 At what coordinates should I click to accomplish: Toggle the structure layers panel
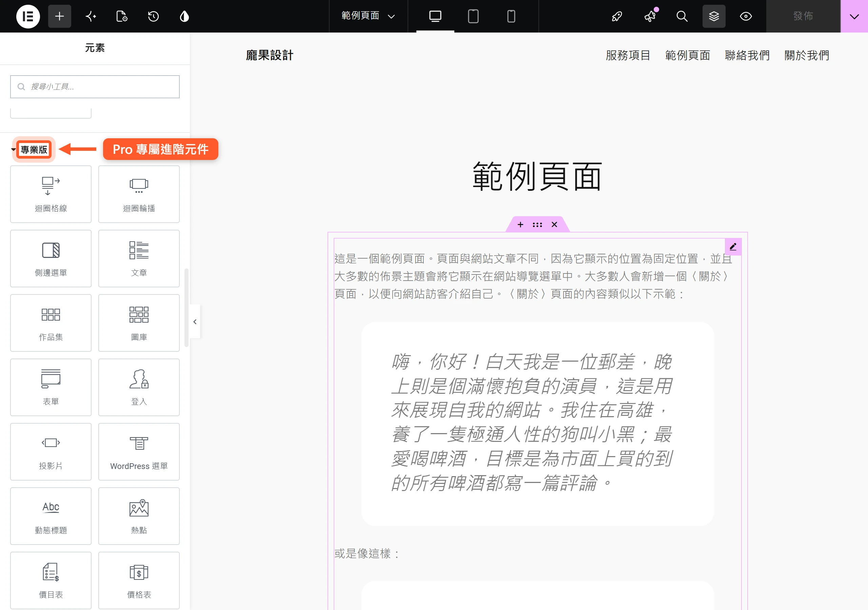click(x=714, y=16)
